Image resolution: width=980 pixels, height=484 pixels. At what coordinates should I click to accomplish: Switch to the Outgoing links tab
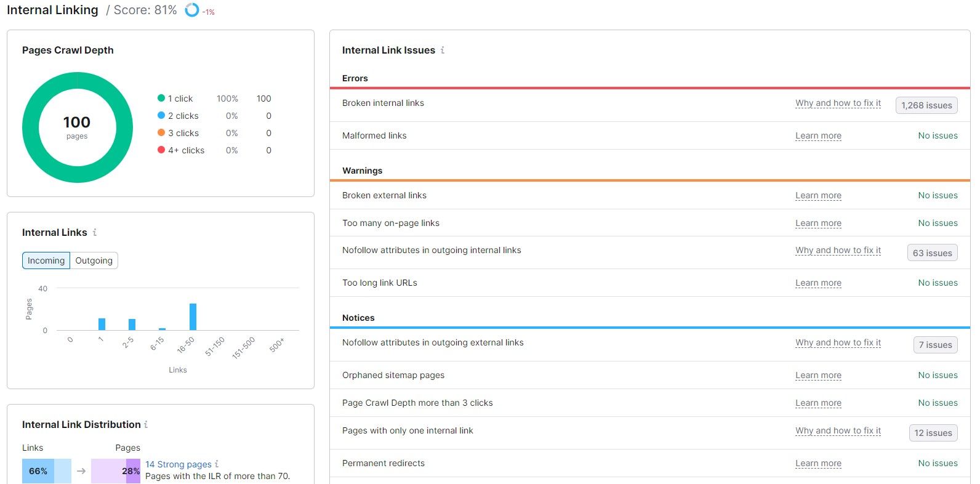94,260
